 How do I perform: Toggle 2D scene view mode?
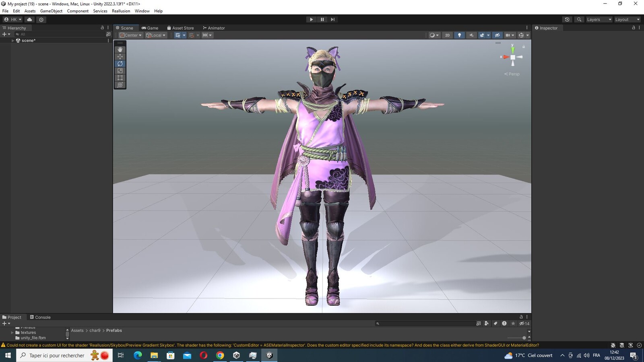(x=447, y=35)
